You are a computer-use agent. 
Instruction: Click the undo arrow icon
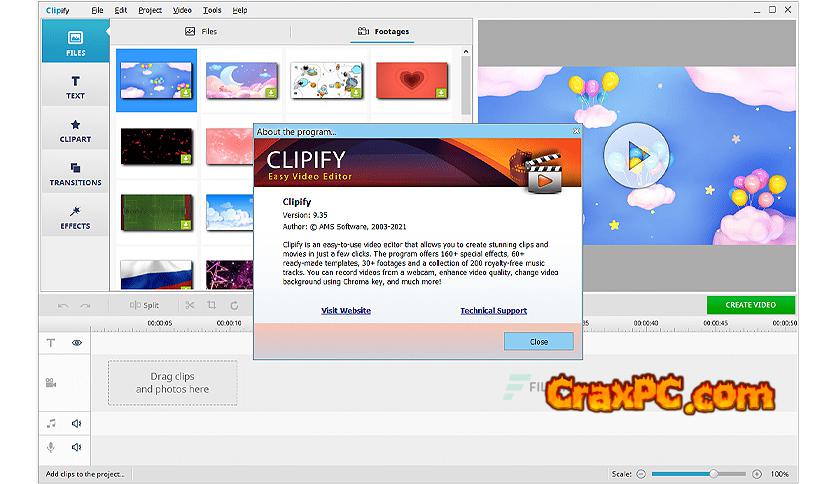coord(63,305)
